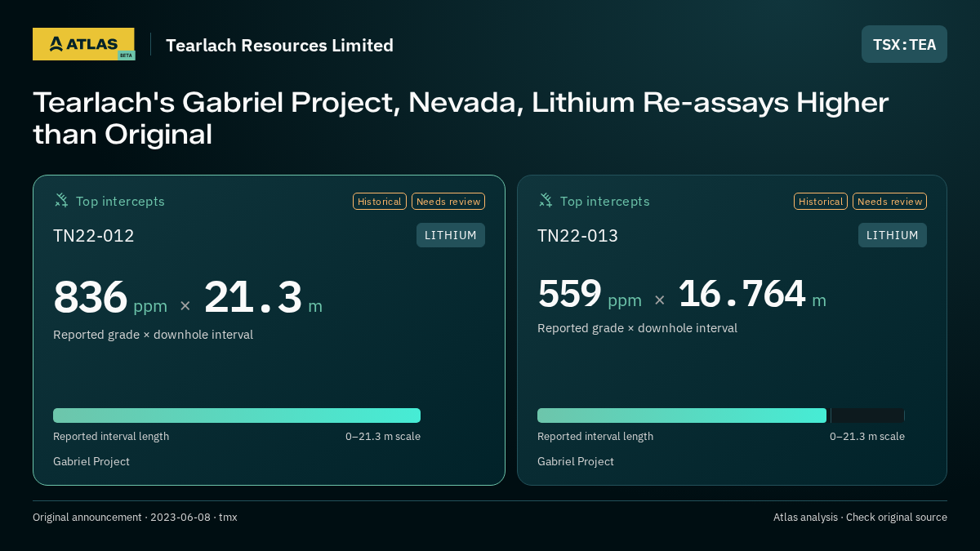The width and height of the screenshot is (980, 551).
Task: Click Reported grade × downhole interval under 559 ppm
Action: pos(637,328)
